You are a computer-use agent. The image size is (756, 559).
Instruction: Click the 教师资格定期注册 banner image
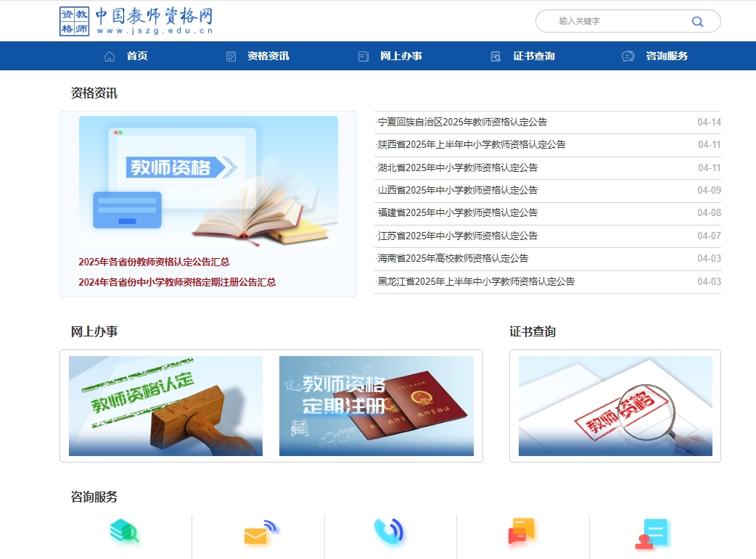coord(376,405)
